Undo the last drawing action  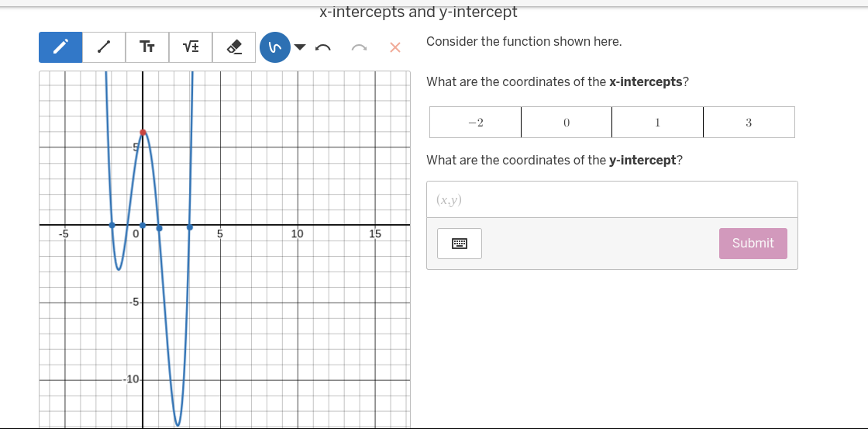click(x=325, y=48)
